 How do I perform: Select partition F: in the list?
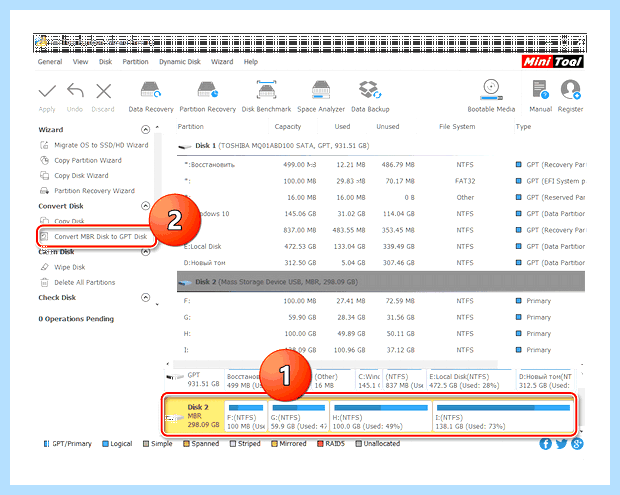(381, 301)
